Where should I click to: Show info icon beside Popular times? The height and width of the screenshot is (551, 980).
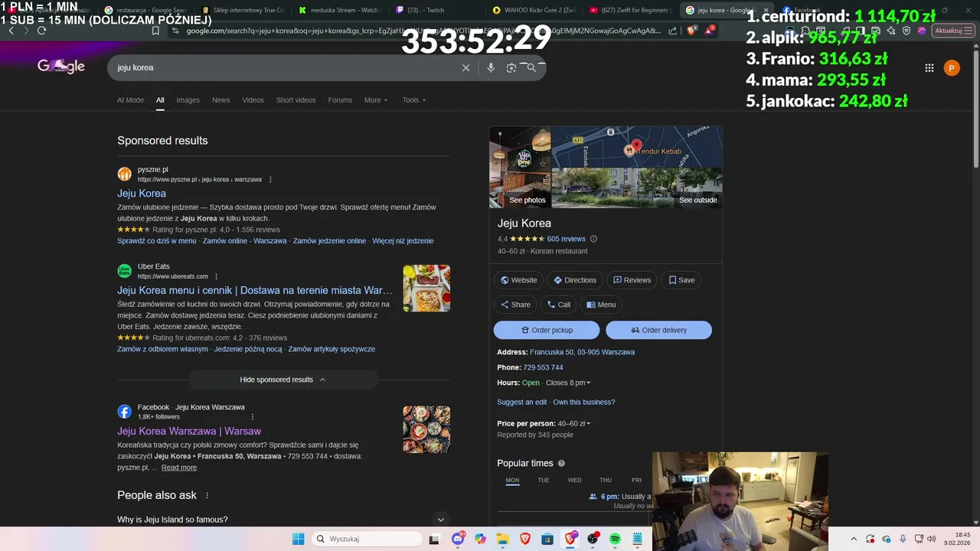[x=561, y=464]
